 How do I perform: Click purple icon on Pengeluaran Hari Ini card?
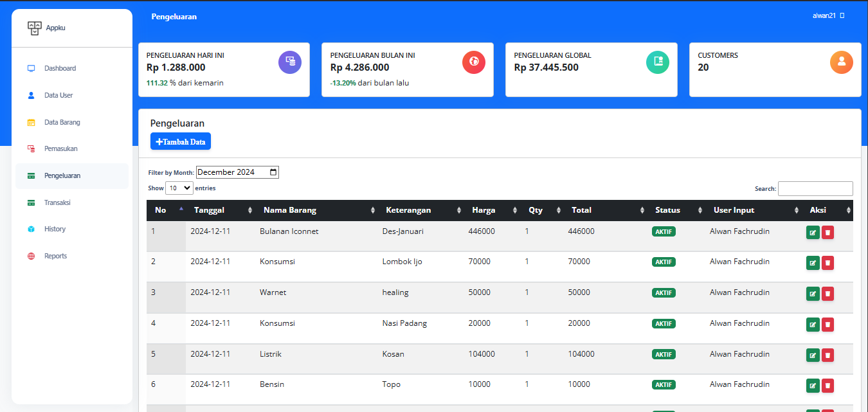(290, 62)
